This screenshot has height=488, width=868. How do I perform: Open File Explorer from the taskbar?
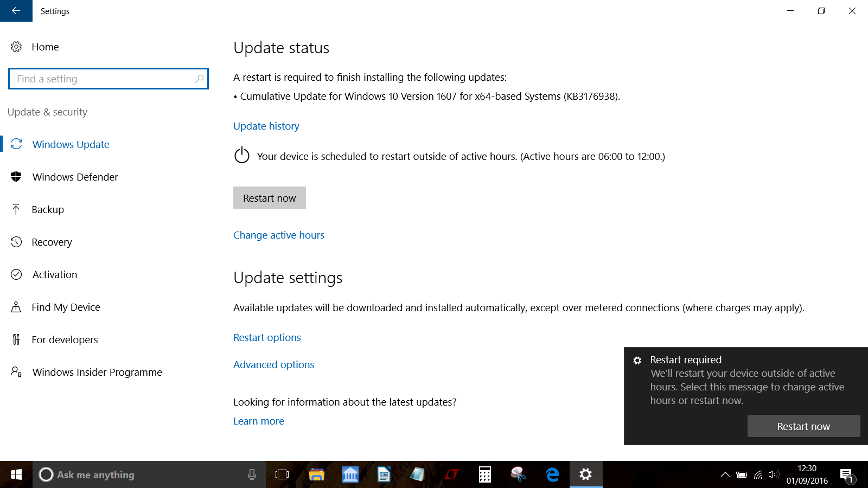[316, 474]
